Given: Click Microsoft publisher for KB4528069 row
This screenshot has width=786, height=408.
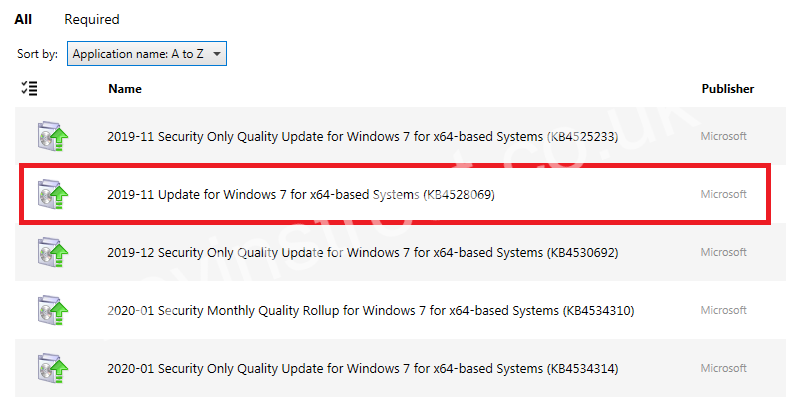Looking at the screenshot, I should click(x=723, y=194).
